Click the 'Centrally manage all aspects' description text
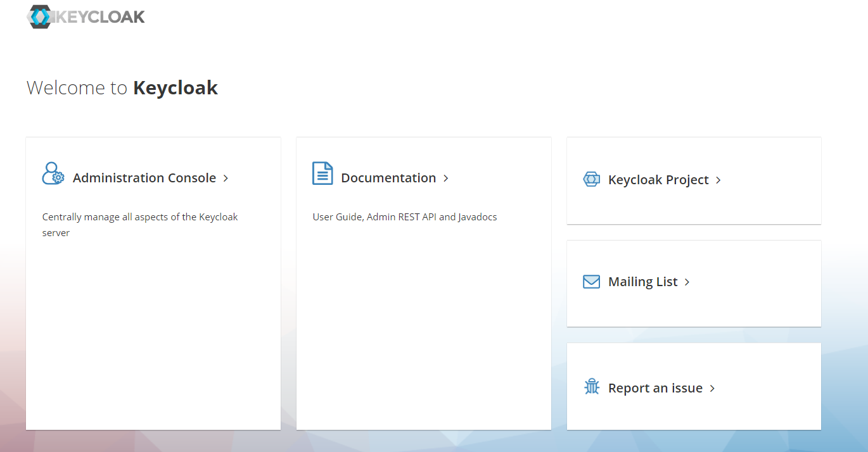 tap(140, 225)
